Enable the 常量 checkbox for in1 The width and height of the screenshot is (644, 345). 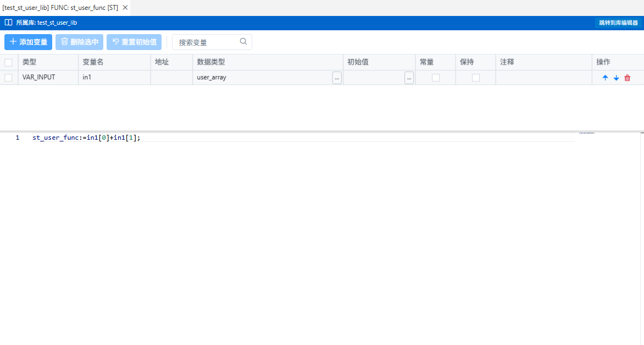(436, 78)
